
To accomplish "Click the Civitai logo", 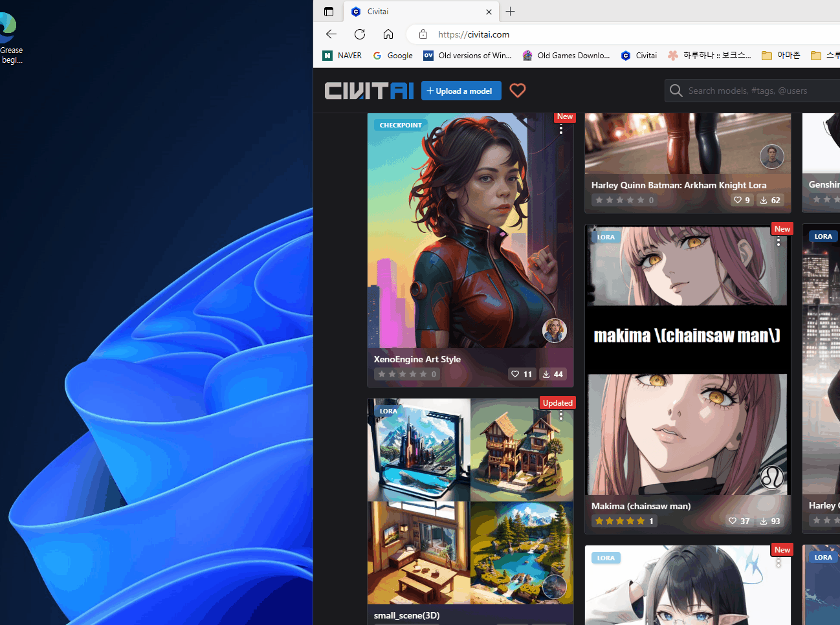I will 369,91.
